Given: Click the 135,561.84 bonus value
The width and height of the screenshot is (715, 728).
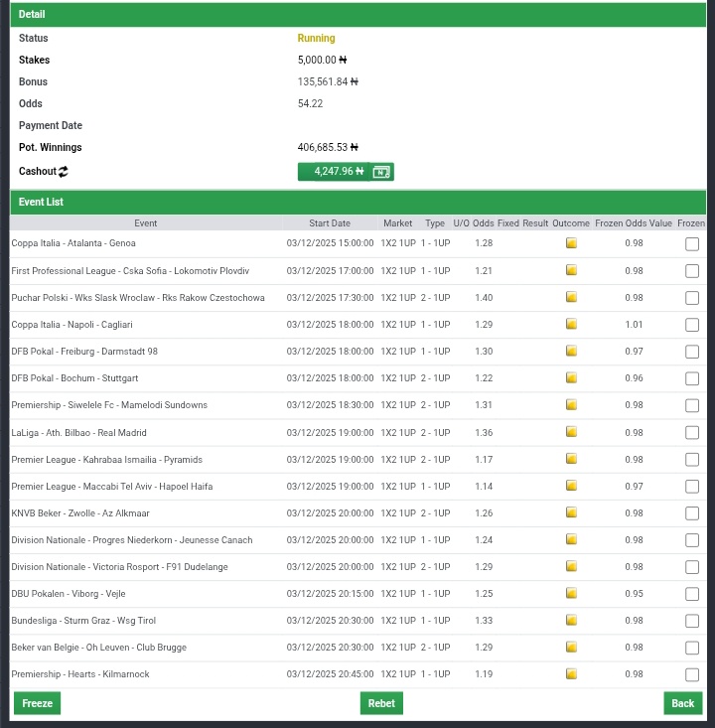Looking at the screenshot, I should pos(328,81).
